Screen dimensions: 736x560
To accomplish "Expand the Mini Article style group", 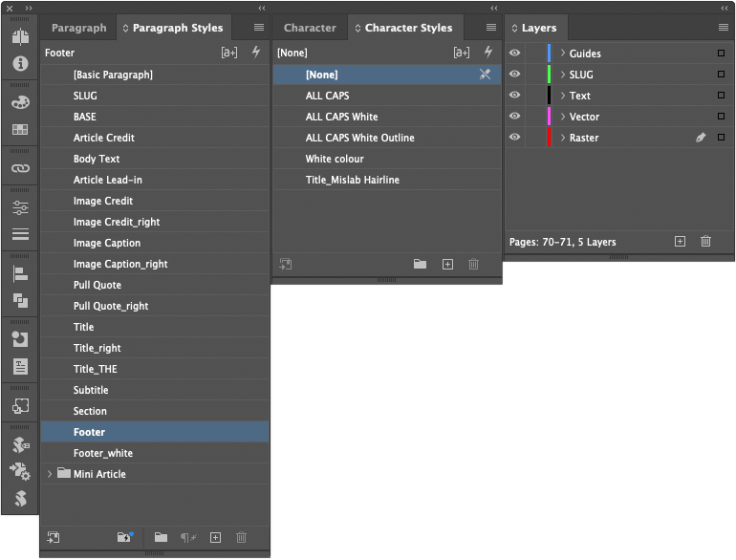I will coord(50,474).
